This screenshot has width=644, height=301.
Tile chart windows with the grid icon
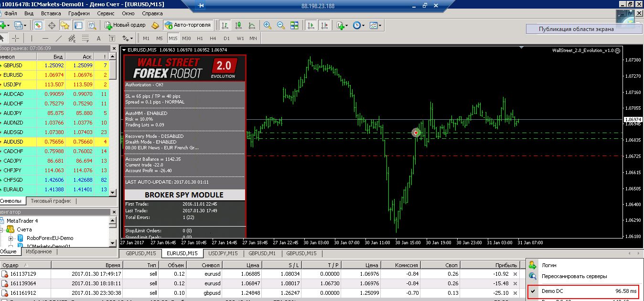point(294,25)
